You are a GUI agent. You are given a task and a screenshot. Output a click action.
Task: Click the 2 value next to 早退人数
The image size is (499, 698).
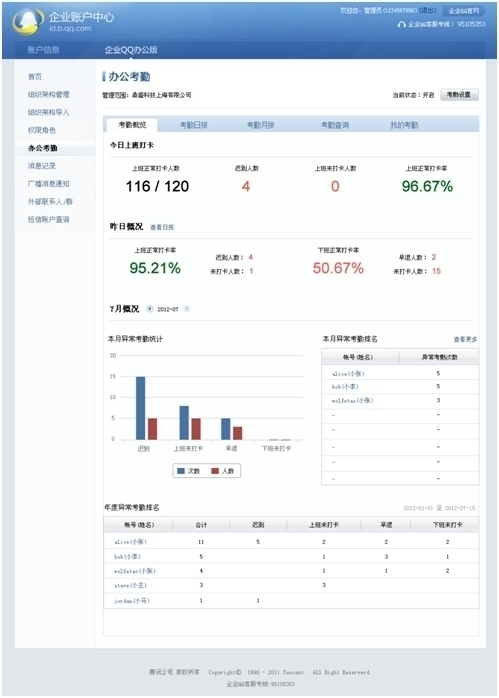[x=434, y=257]
